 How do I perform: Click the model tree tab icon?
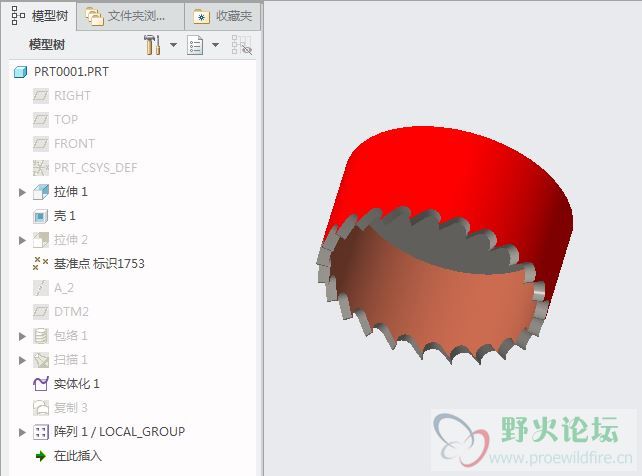coord(18,16)
